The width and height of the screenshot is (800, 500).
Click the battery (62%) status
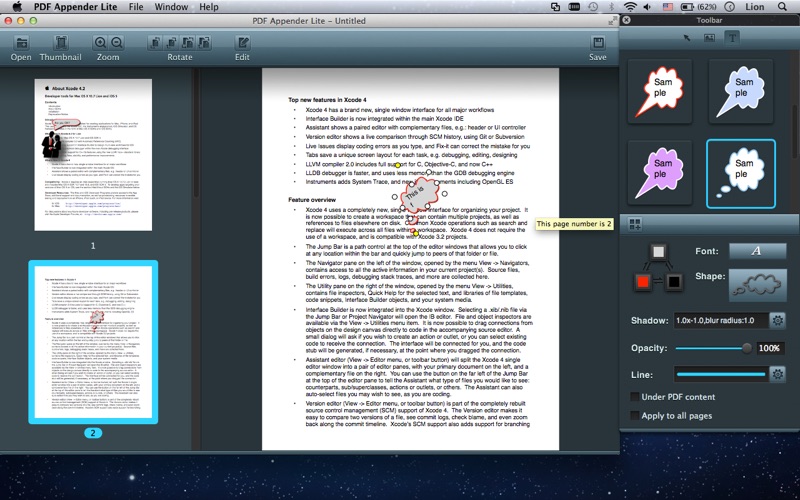(698, 7)
